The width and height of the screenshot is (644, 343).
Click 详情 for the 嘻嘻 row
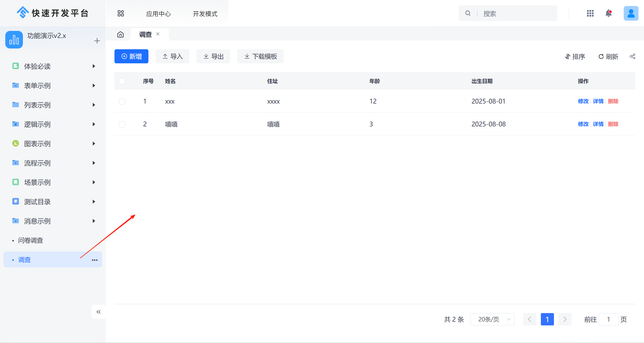598,124
